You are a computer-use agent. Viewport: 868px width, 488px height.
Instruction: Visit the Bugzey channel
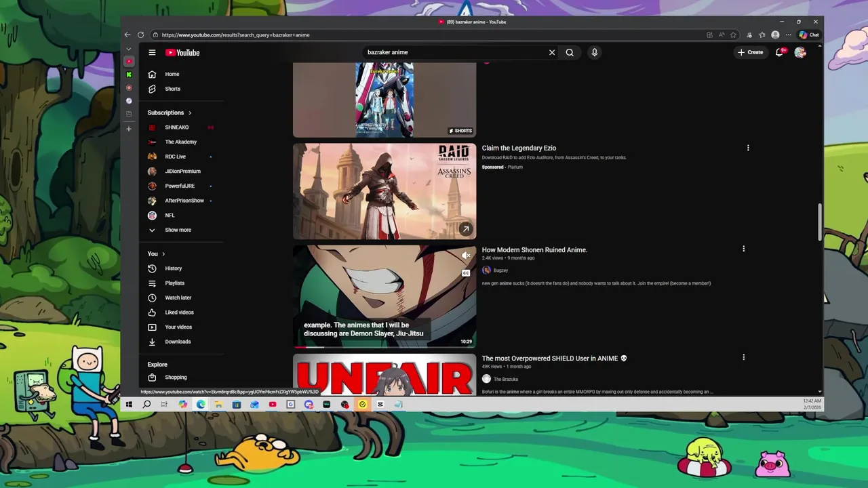coord(500,270)
